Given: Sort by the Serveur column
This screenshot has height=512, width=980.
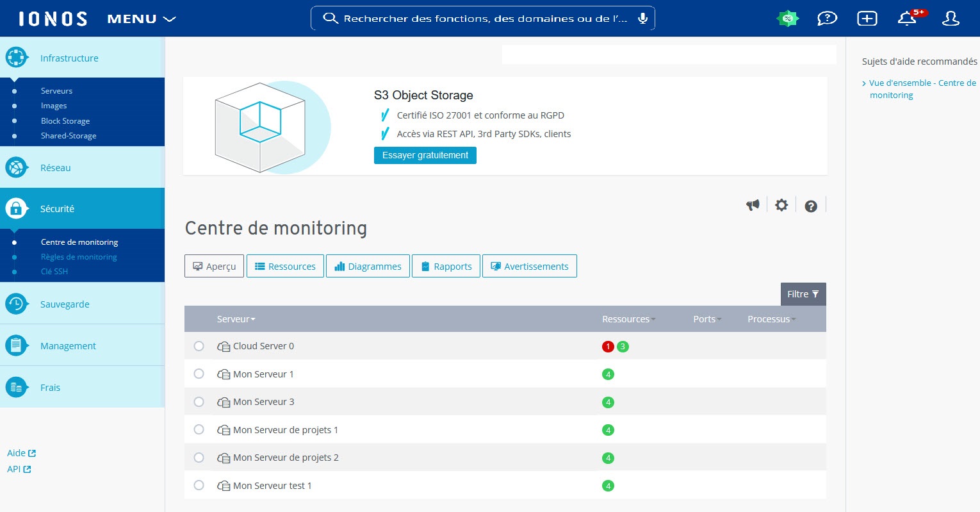Looking at the screenshot, I should 236,319.
